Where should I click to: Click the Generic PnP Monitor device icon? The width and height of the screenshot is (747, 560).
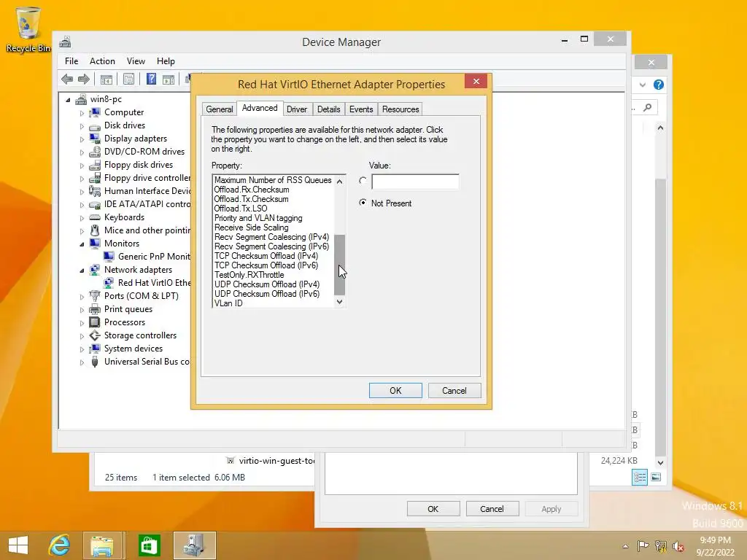(109, 257)
